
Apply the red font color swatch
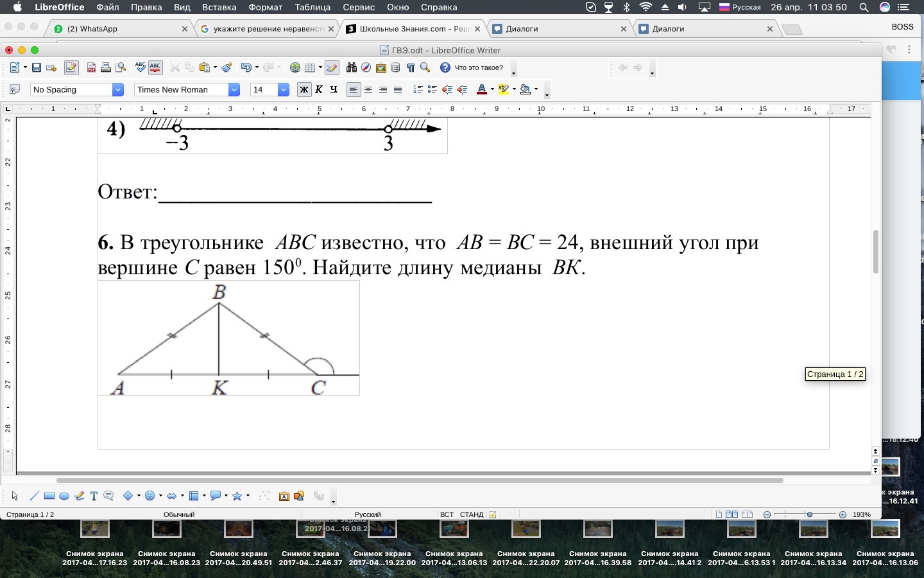point(482,90)
